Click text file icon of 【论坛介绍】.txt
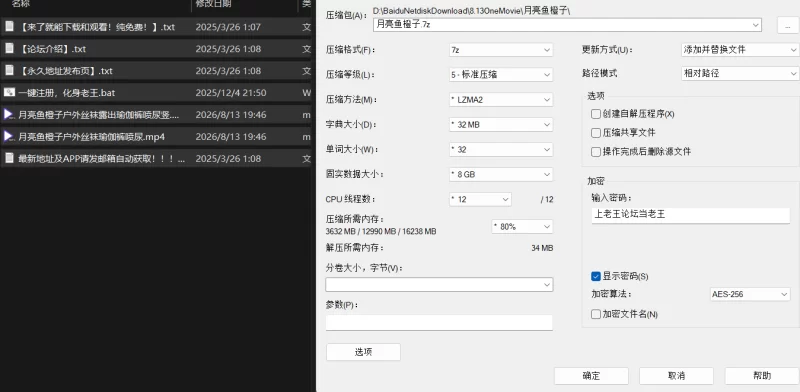This screenshot has height=392, width=800. (x=9, y=48)
